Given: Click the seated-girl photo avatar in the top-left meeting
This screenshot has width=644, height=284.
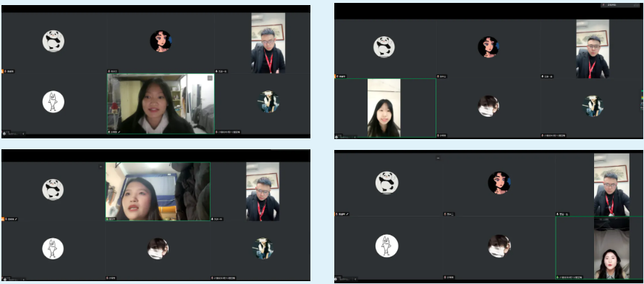Looking at the screenshot, I should point(269,101).
